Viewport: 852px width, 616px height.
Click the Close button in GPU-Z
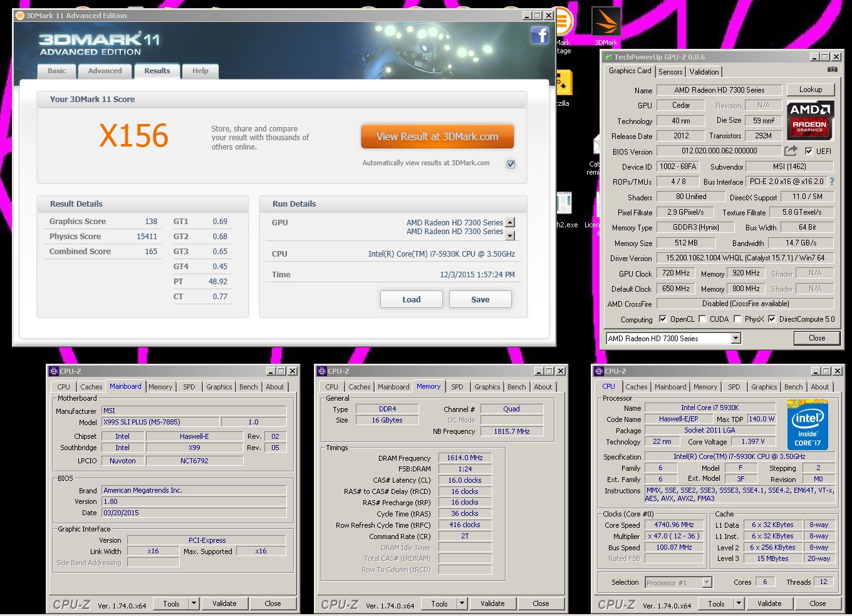(817, 338)
